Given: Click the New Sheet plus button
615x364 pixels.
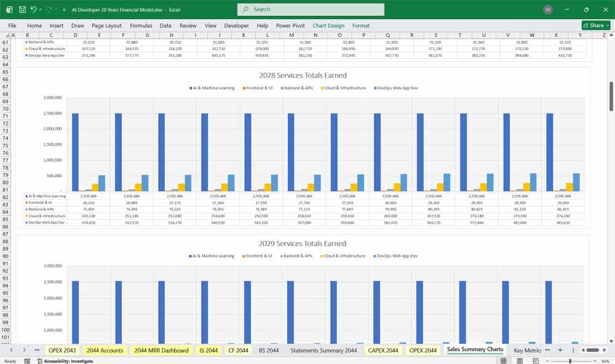Looking at the screenshot, I should click(x=560, y=349).
